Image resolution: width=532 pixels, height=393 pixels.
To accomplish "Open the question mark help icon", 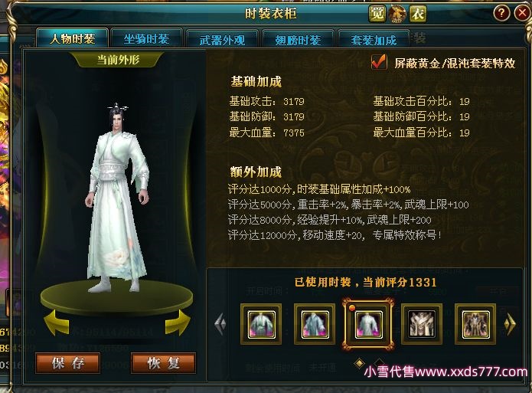I will tap(501, 14).
